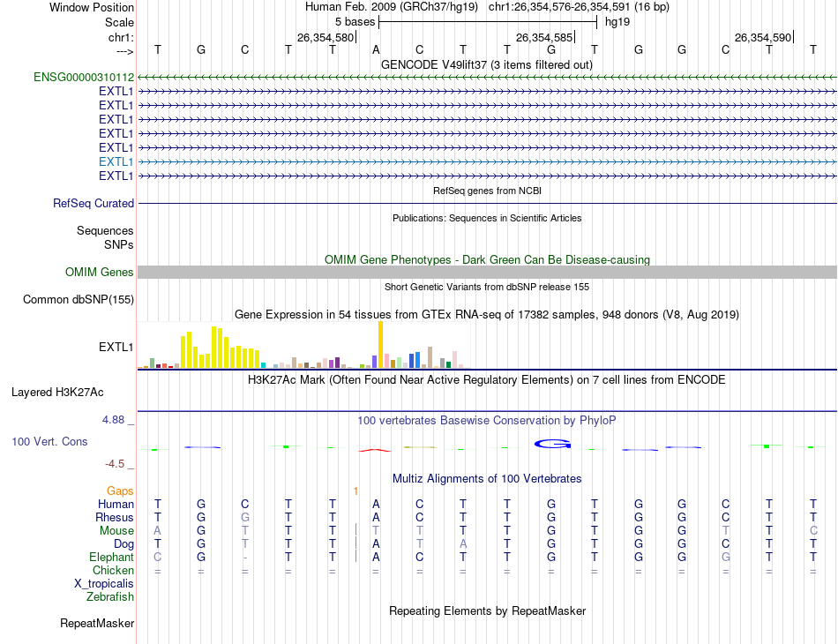The image size is (838, 644).
Task: Select the Dog alignment row label
Action: point(124,544)
